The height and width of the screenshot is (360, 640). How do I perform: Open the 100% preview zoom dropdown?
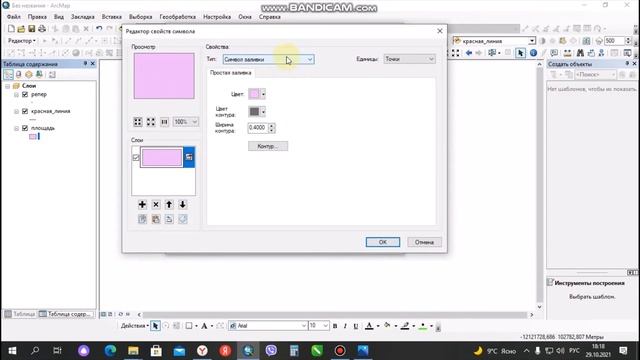pos(185,122)
